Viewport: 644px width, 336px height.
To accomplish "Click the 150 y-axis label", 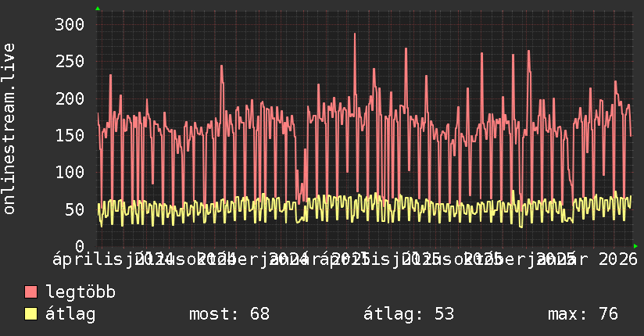I will coord(70,135).
